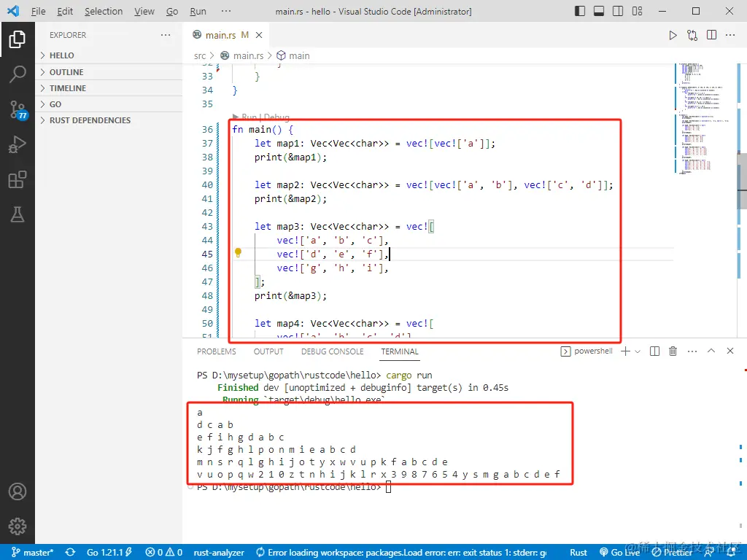747x560 pixels.
Task: Open the Extensions view icon
Action: click(18, 179)
